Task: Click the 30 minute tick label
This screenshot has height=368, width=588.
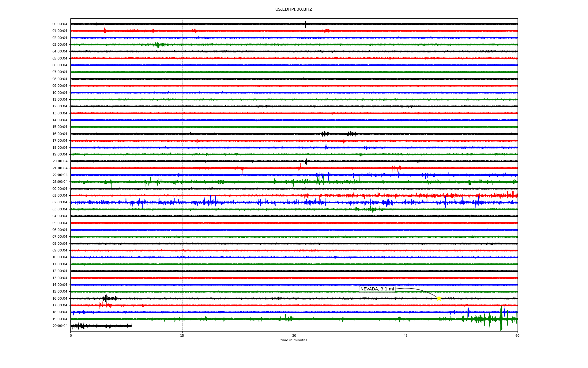Action: coord(294,335)
